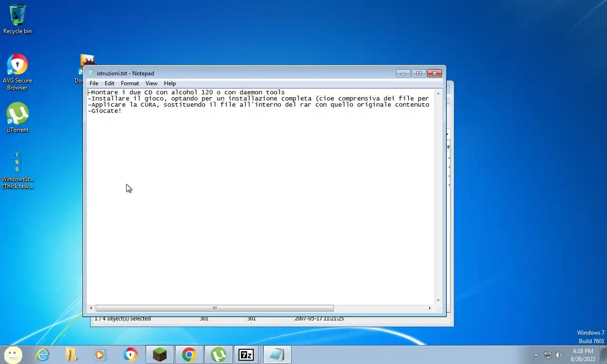Viewport: 607px width, 364px height.
Task: Show hidden system tray icons arrow
Action: click(x=536, y=355)
